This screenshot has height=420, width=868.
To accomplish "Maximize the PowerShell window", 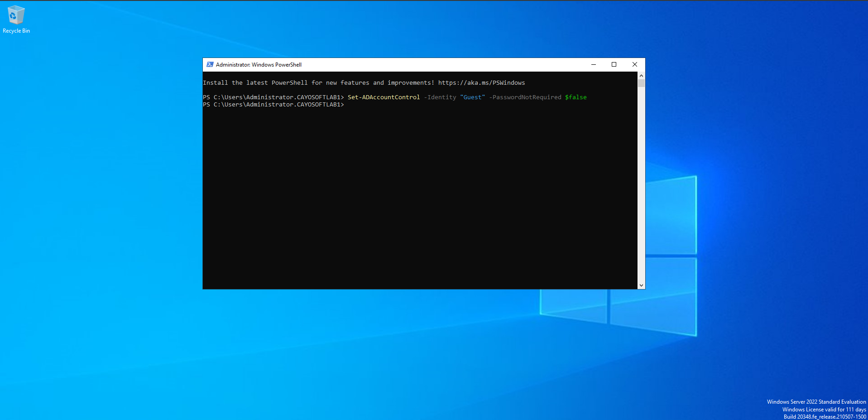I will [614, 65].
